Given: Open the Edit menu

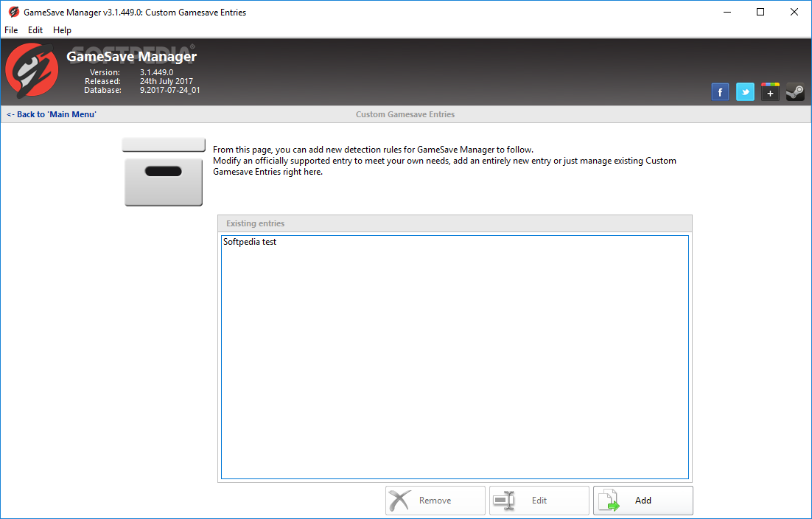Looking at the screenshot, I should click(35, 30).
